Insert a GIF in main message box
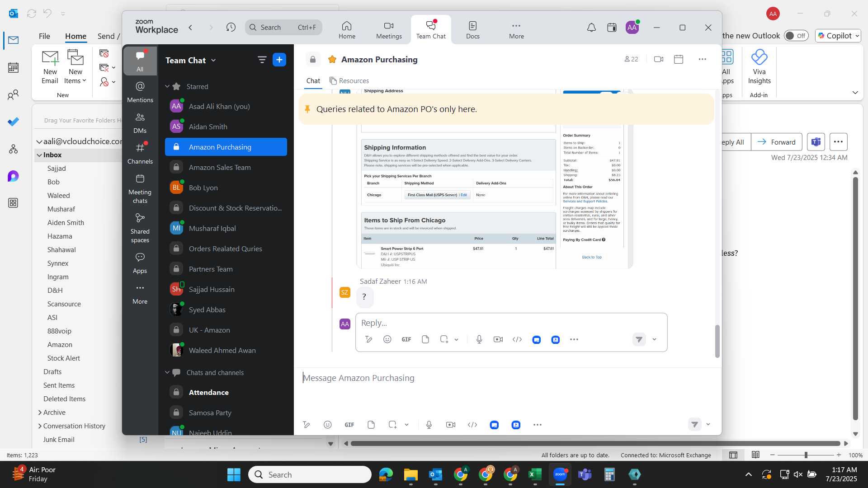The width and height of the screenshot is (868, 488). tap(349, 425)
